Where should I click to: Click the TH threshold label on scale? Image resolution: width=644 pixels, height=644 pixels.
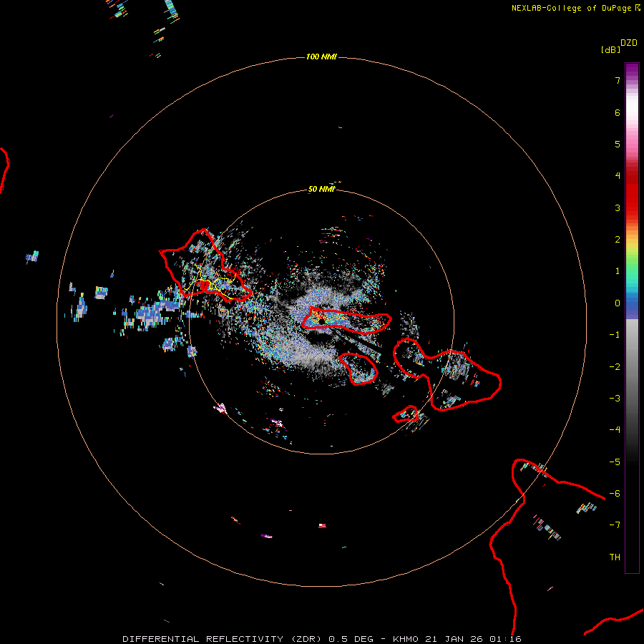[615, 557]
